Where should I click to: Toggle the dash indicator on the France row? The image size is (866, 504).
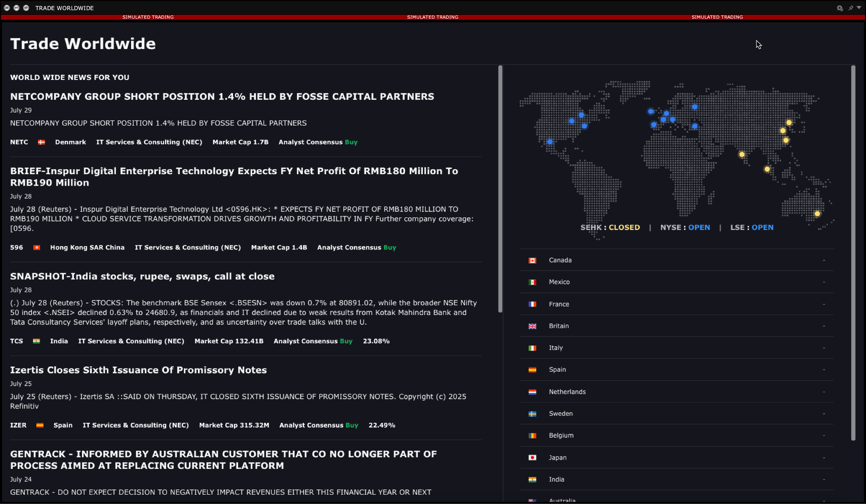click(824, 304)
